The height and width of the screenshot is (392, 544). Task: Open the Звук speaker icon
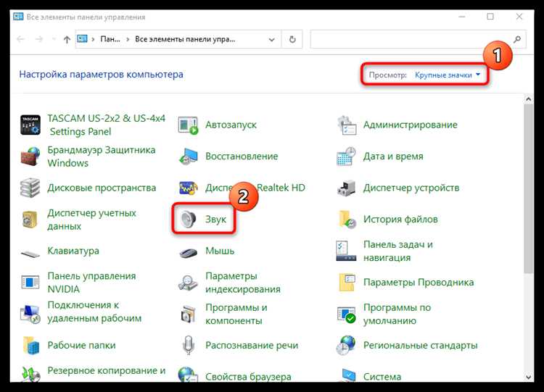pyautogui.click(x=189, y=220)
